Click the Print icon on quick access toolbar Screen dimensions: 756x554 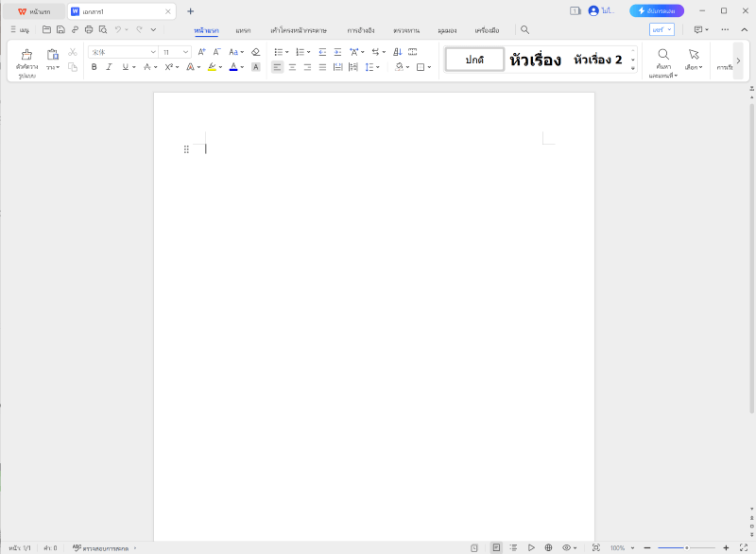(89, 29)
